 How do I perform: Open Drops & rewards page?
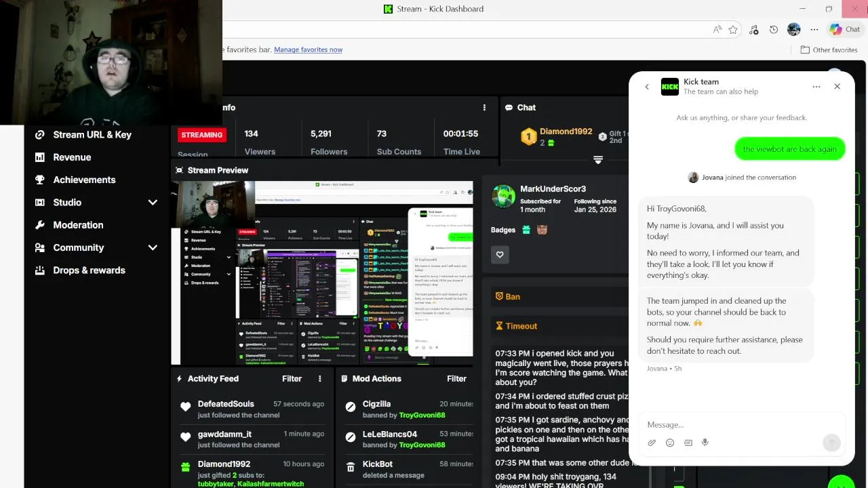tap(89, 270)
